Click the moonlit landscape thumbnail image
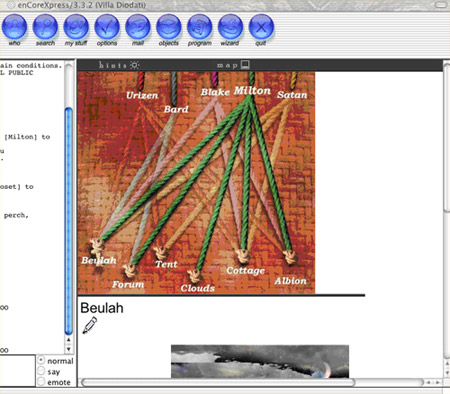450x394 pixels. tap(260, 361)
